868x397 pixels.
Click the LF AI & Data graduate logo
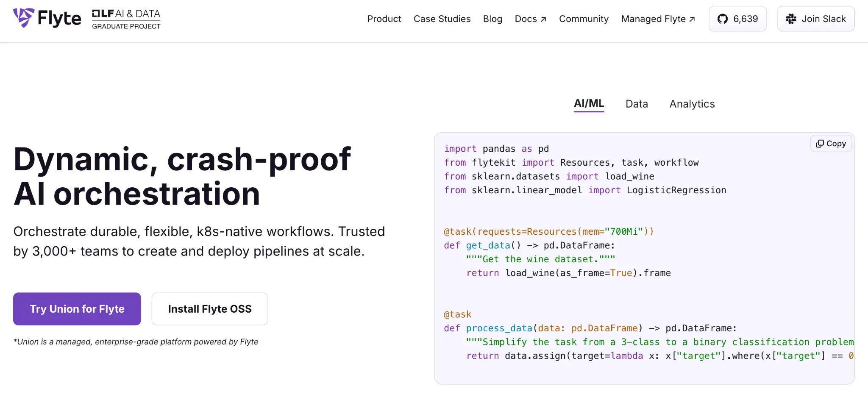(x=126, y=19)
